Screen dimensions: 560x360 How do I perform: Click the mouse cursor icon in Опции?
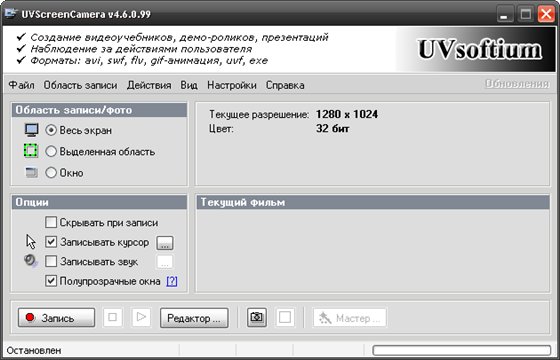tap(31, 242)
